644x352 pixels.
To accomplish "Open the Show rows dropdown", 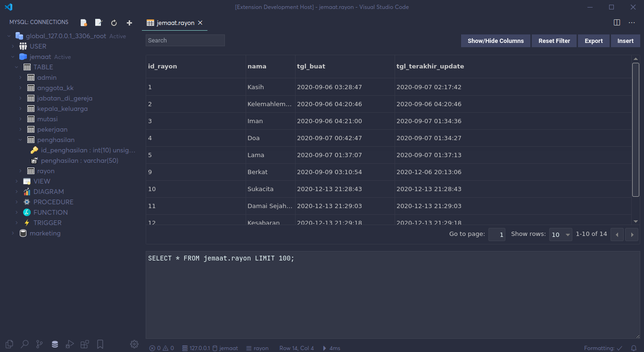I will pyautogui.click(x=561, y=234).
